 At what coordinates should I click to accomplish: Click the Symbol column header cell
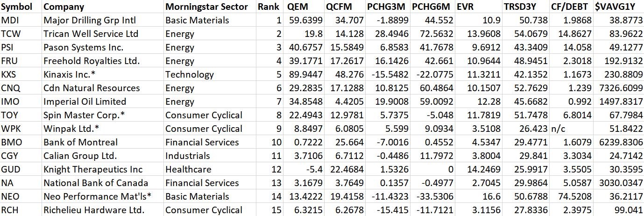(x=17, y=7)
